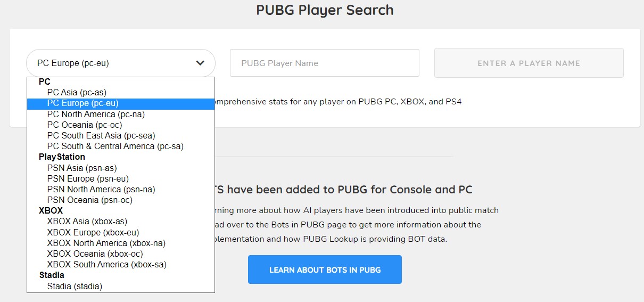Click the platform dropdown chevron arrow
The image size is (644, 302).
(200, 63)
